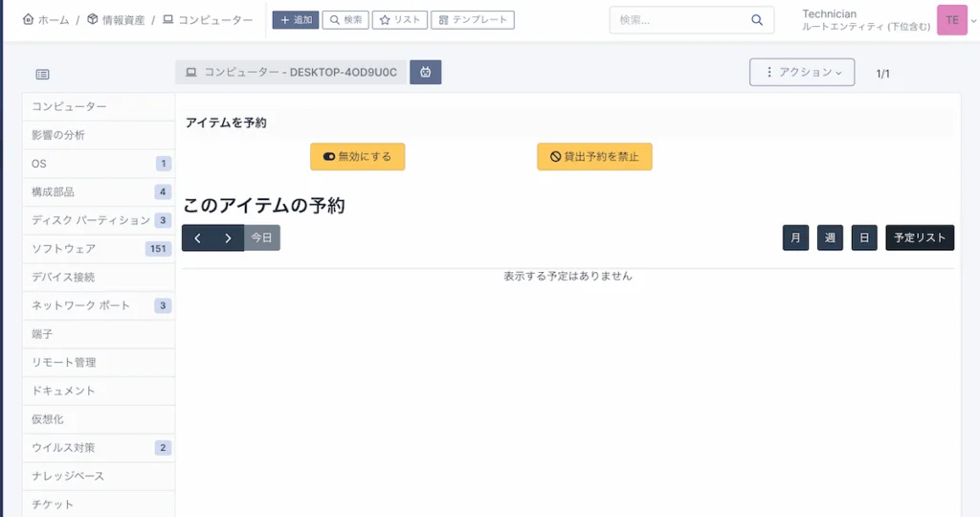Open the リスト saved list button

coord(400,20)
